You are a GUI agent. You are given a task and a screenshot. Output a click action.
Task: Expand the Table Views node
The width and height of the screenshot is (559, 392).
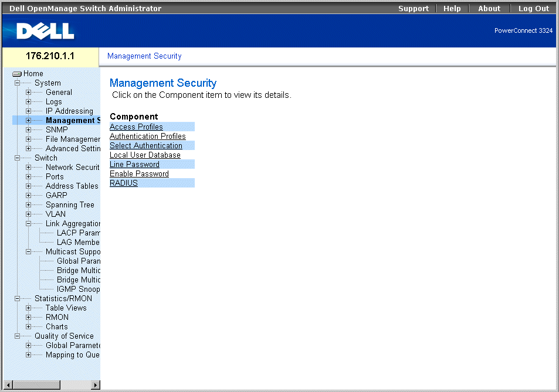pos(29,308)
